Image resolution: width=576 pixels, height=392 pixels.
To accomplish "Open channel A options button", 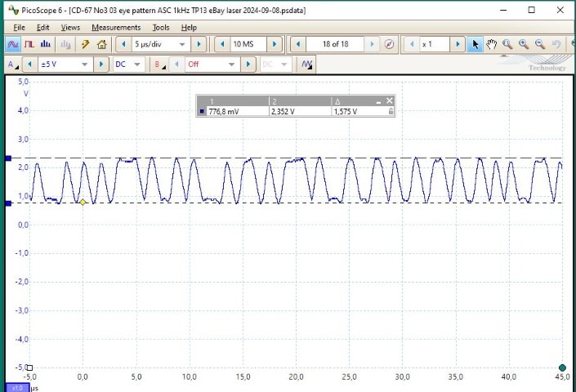I will 13,65.
